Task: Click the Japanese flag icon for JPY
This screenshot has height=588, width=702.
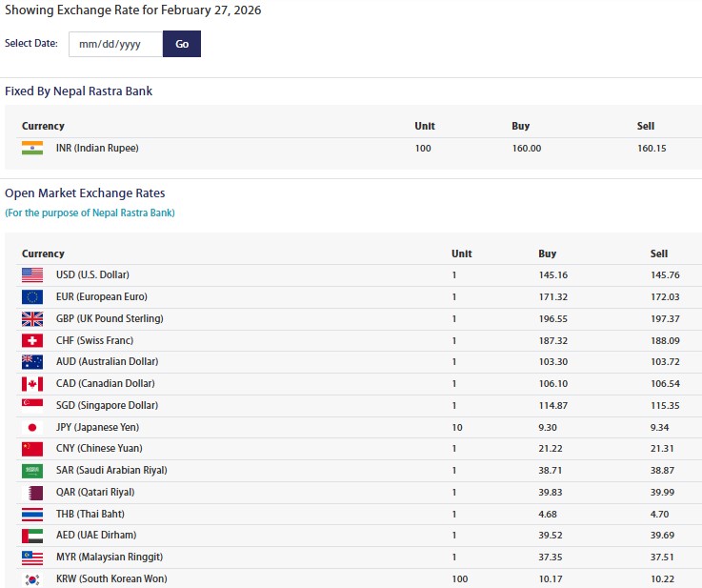Action: 31,428
